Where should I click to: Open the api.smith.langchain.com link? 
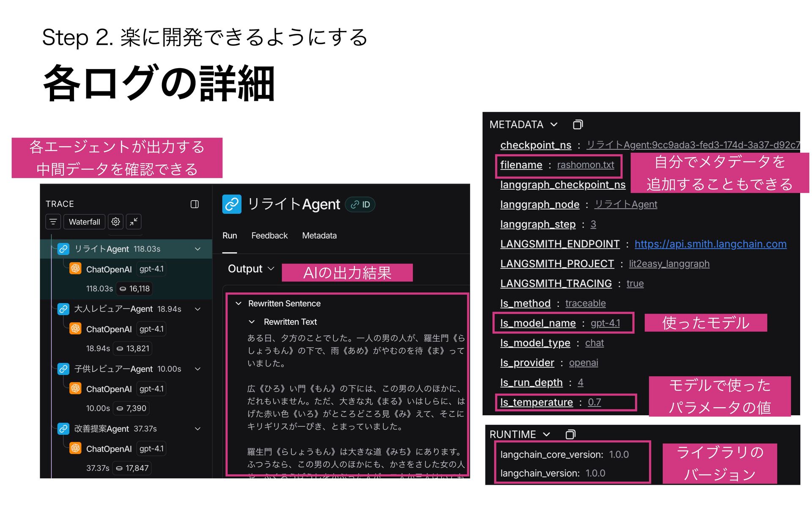click(710, 244)
